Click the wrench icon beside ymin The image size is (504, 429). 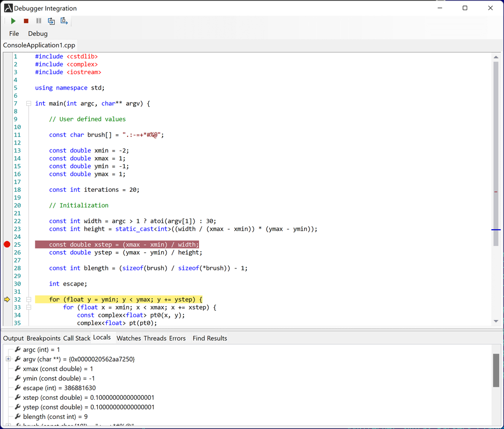point(18,378)
